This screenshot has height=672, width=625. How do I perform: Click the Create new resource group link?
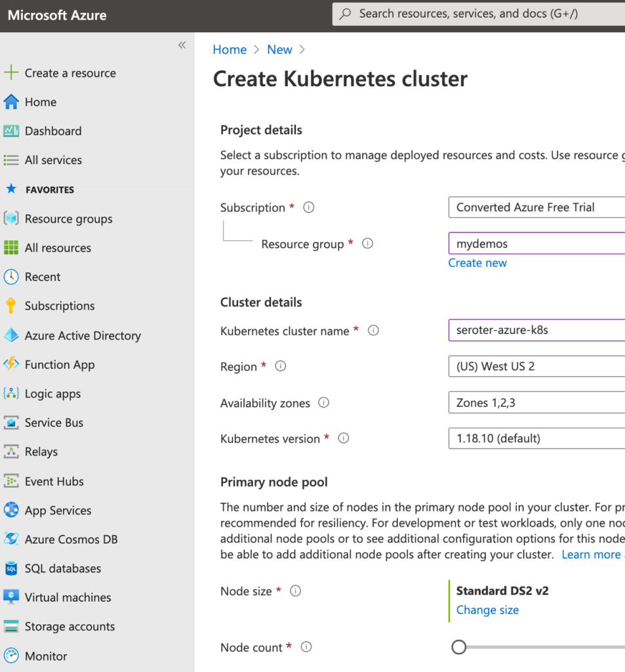pyautogui.click(x=477, y=263)
